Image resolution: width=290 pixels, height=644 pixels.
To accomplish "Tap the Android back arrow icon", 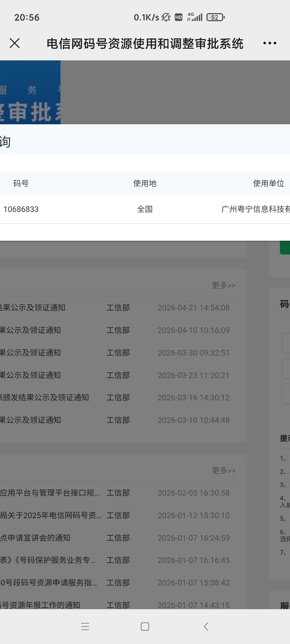I will (206, 627).
